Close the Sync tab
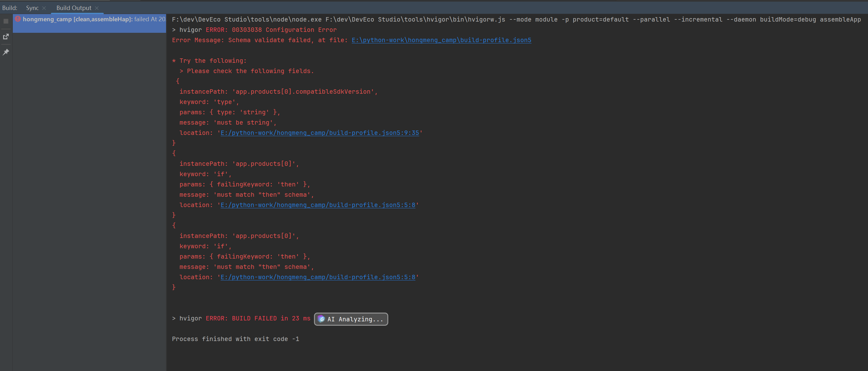This screenshot has width=868, height=371. 44,8
